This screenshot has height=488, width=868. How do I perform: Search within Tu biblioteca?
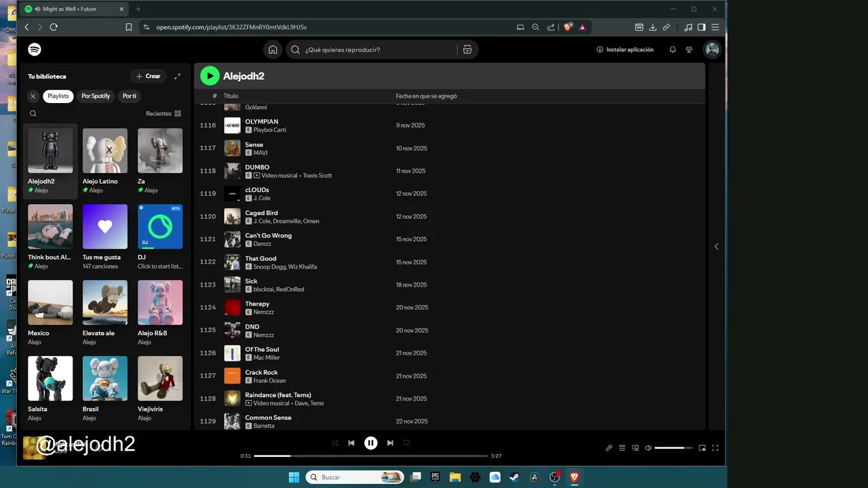(33, 114)
